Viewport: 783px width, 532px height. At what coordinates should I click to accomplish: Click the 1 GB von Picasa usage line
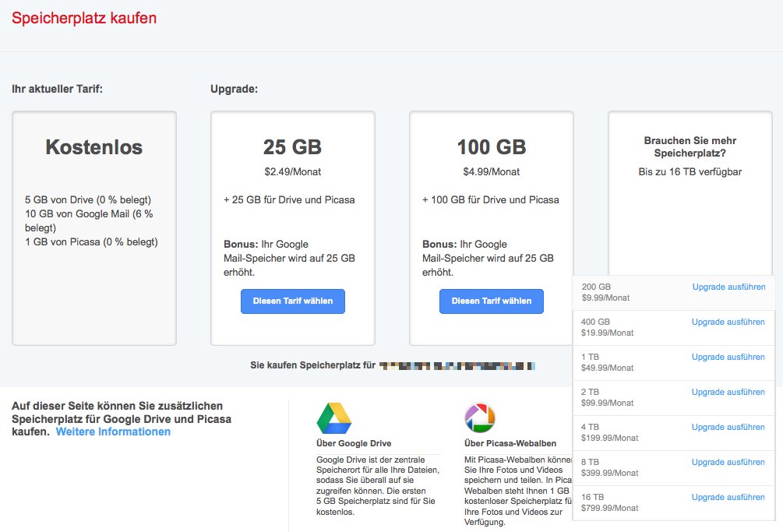pyautogui.click(x=91, y=242)
